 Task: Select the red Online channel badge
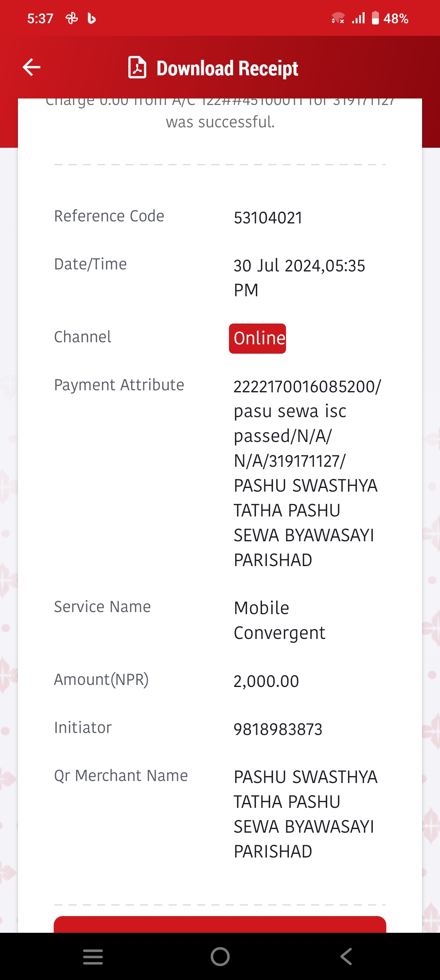257,339
